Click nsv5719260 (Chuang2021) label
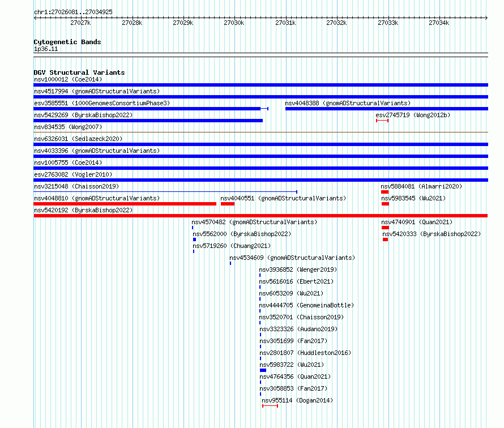The height and width of the screenshot is (428, 504). tap(232, 246)
